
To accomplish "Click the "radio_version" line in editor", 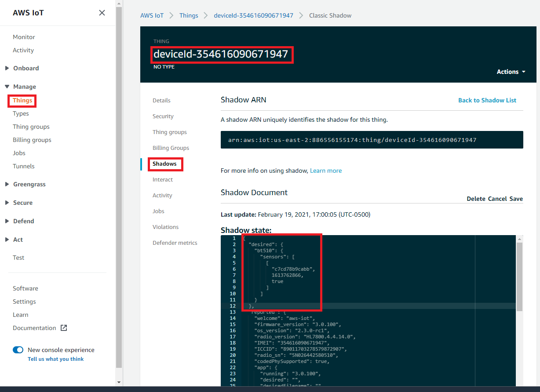I will 305,337.
